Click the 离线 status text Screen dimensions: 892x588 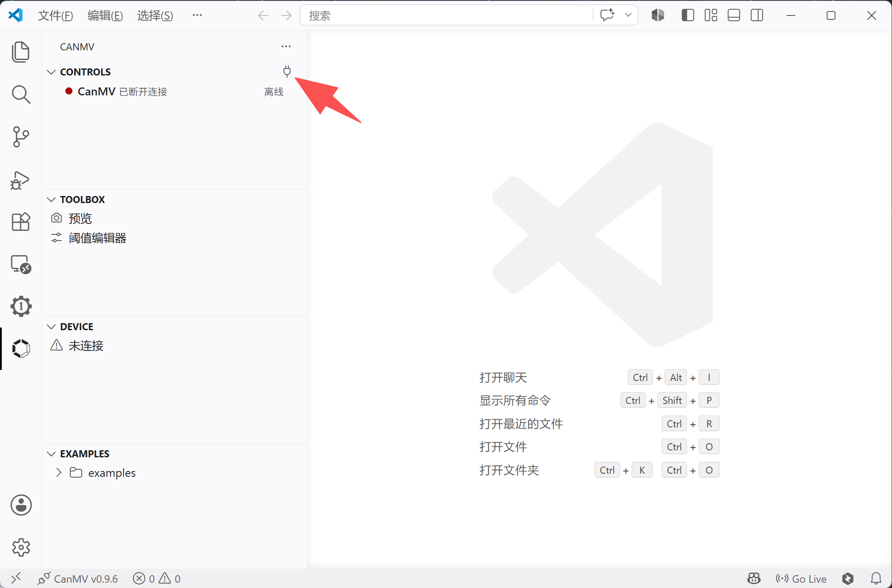pos(274,92)
